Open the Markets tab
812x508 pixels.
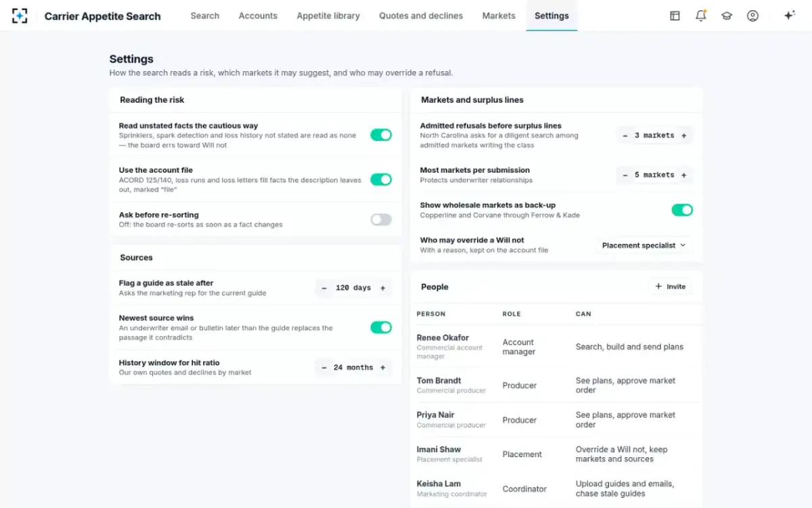499,16
